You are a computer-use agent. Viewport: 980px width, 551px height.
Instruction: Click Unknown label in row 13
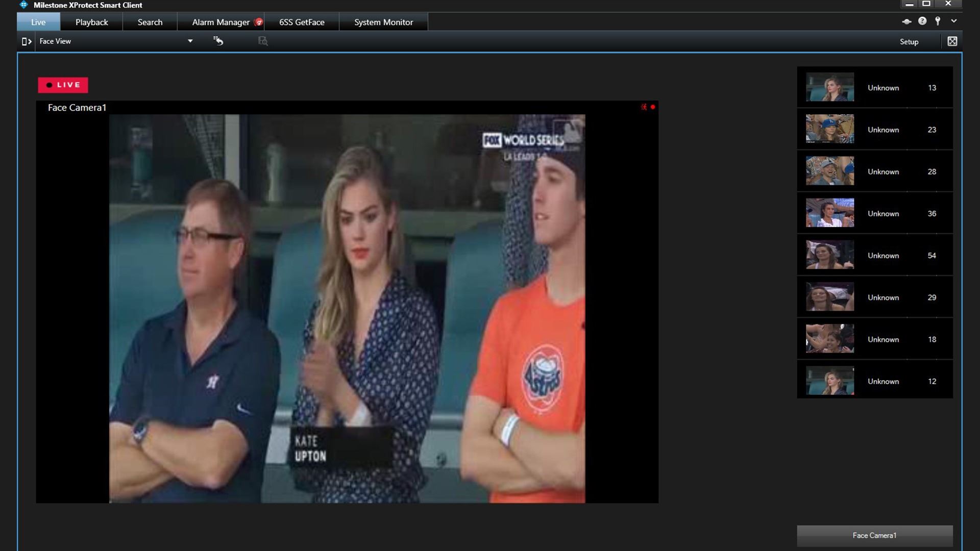[883, 88]
